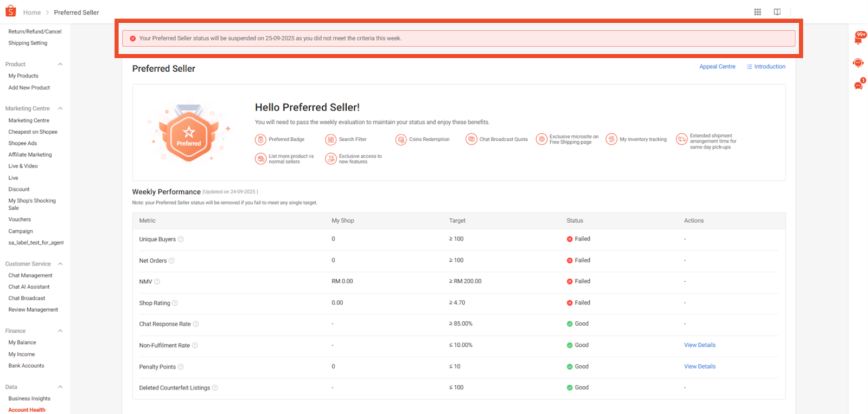Open help tooltip next to Shop Rating
Image resolution: width=868 pixels, height=414 pixels.
[x=175, y=303]
